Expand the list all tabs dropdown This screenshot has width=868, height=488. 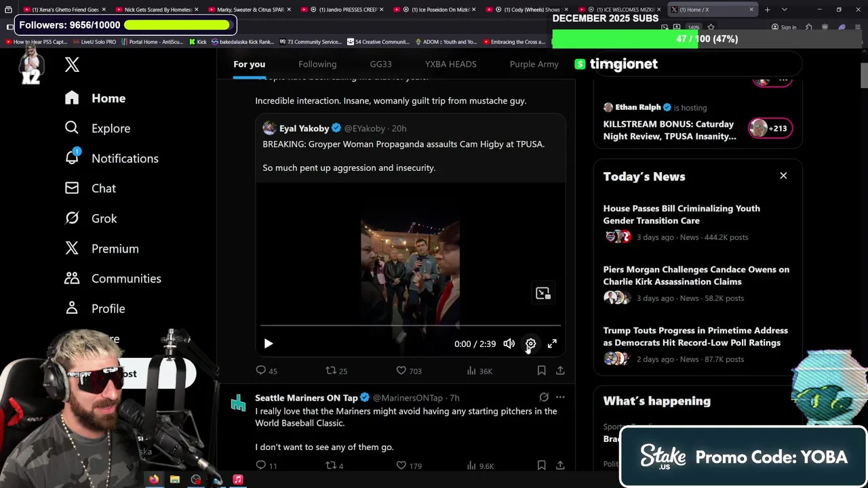(x=784, y=9)
